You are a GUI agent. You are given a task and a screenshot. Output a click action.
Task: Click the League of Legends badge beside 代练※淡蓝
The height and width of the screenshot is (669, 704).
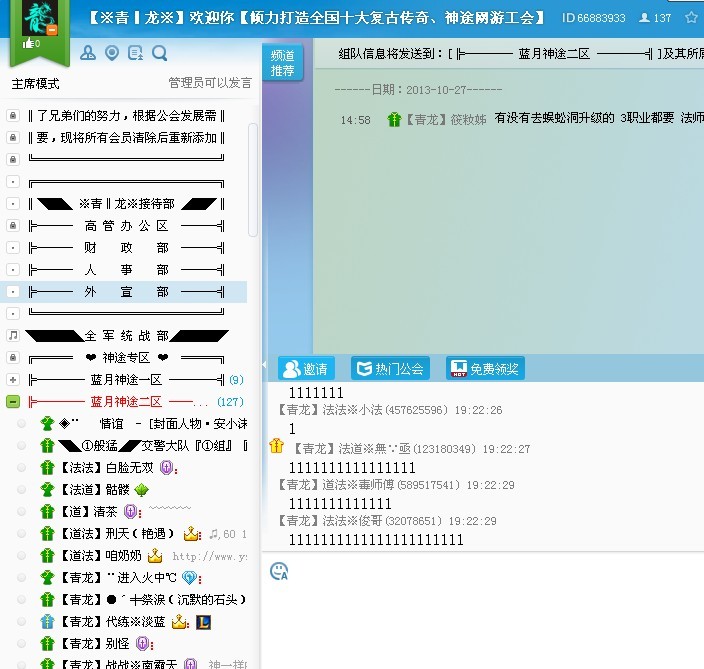203,622
